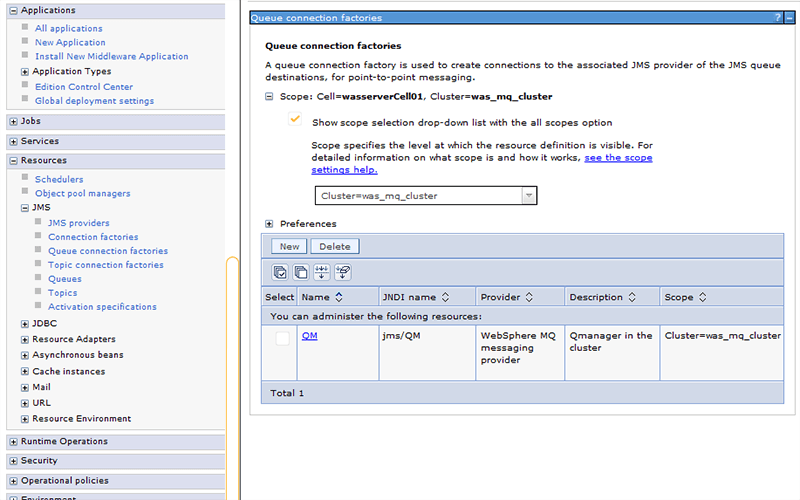Click the Clear Filter Value toolbar icon

point(343,272)
